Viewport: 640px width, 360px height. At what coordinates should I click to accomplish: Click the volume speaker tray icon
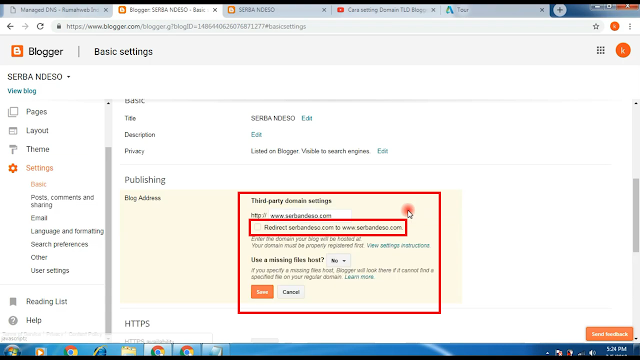[592, 353]
